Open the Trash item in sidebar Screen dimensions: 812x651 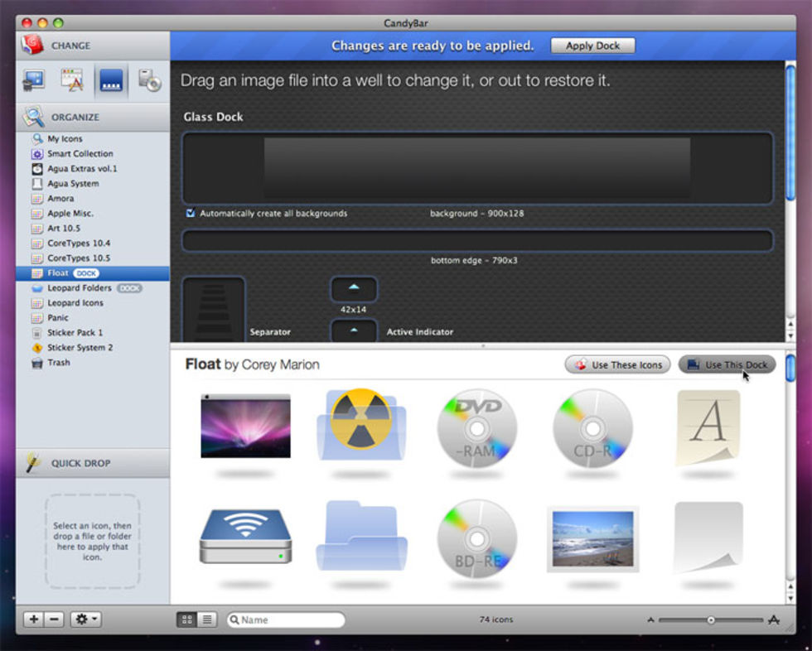point(58,363)
